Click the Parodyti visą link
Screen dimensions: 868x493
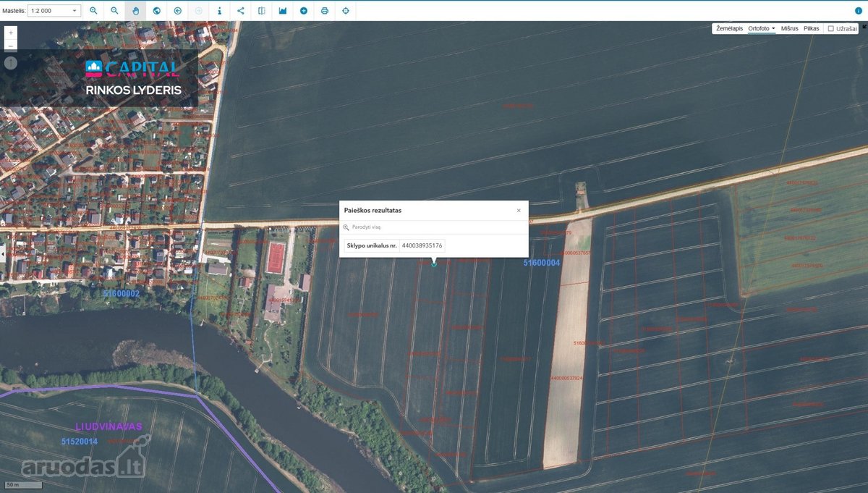(366, 227)
